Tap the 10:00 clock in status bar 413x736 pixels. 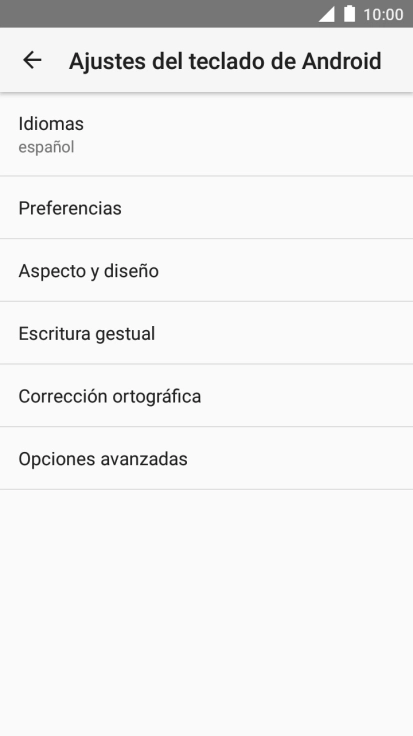pos(383,15)
